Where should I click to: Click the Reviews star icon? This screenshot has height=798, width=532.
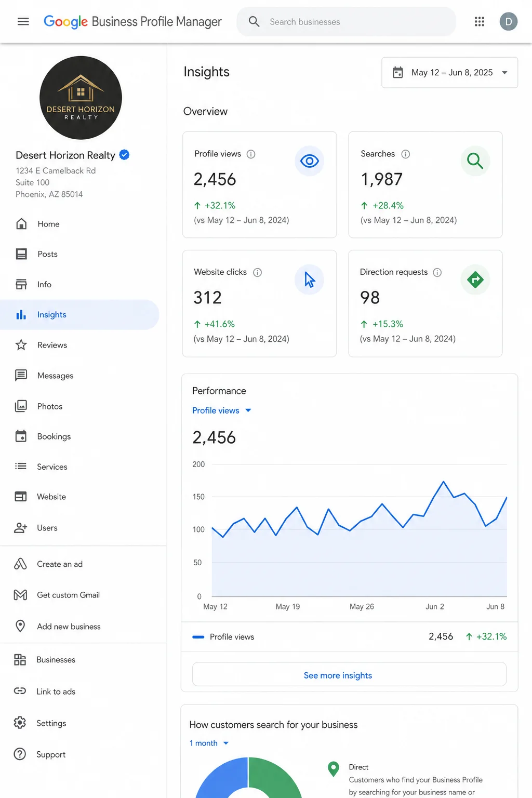(x=21, y=345)
